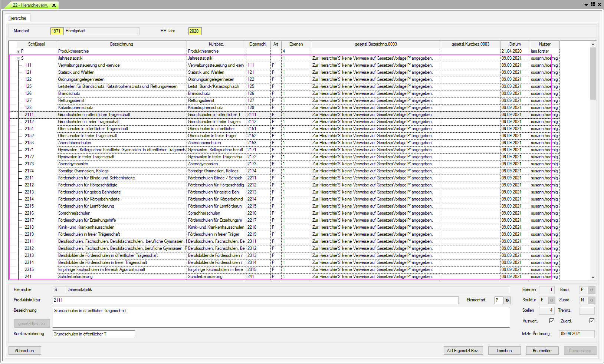This screenshot has height=364, width=604.
Task: Select row 2153 Abendoberschulen
Action: coord(75,143)
